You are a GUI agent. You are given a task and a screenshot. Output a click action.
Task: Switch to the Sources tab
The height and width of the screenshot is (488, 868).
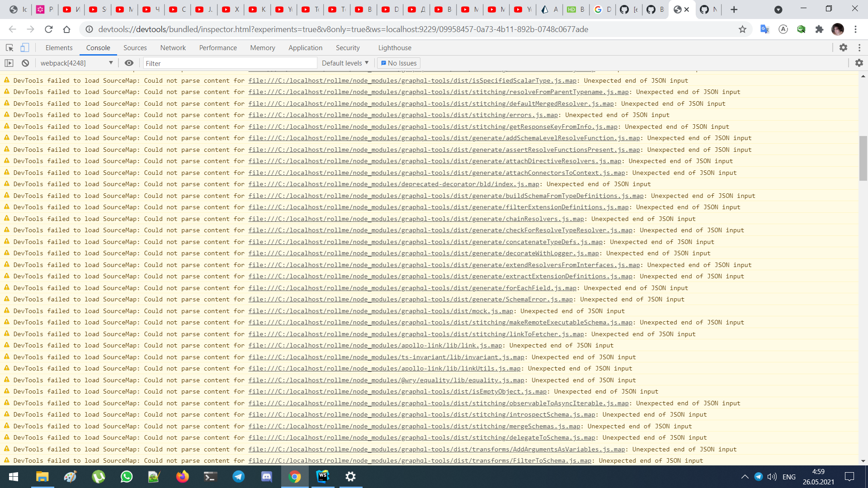(x=135, y=48)
